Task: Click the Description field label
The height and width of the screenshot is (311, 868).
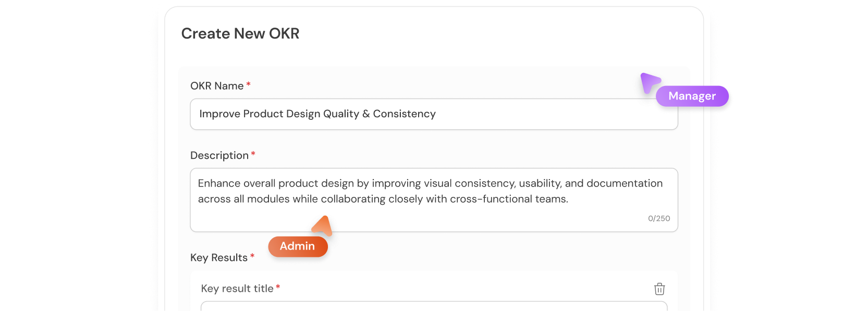Action: pos(219,155)
